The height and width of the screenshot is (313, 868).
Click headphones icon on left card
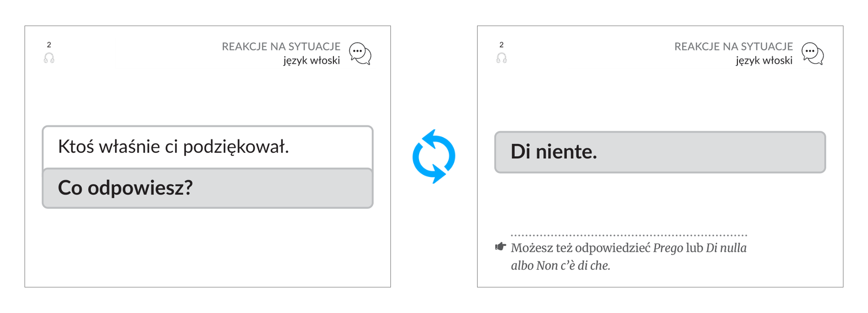pyautogui.click(x=49, y=58)
